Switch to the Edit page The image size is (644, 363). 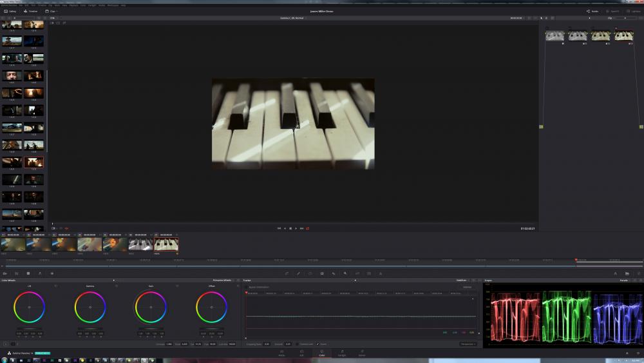[x=301, y=353]
